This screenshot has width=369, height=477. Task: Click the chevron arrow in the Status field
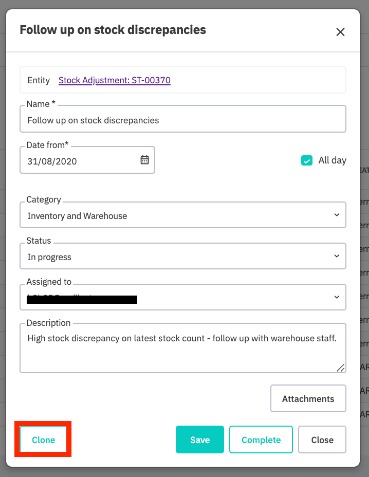(337, 256)
